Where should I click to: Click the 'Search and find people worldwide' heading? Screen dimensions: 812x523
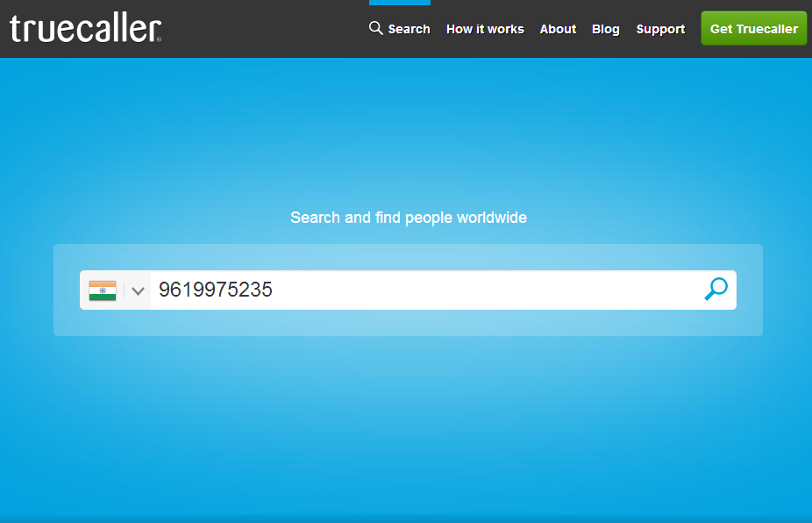[x=409, y=218]
